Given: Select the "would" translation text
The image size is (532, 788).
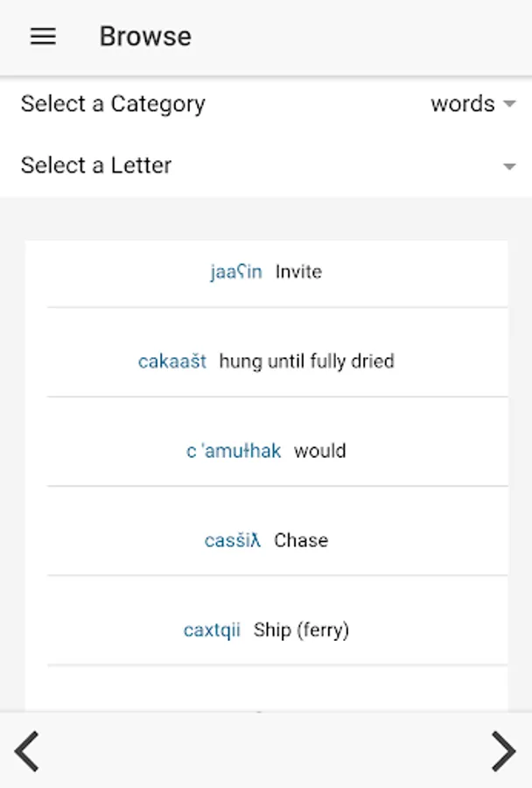Looking at the screenshot, I should click(x=319, y=451).
